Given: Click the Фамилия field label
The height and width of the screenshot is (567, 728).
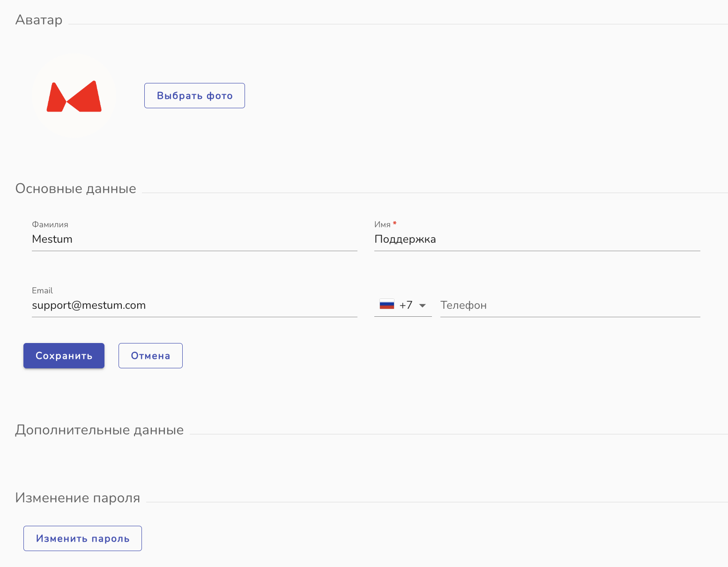Looking at the screenshot, I should [50, 225].
